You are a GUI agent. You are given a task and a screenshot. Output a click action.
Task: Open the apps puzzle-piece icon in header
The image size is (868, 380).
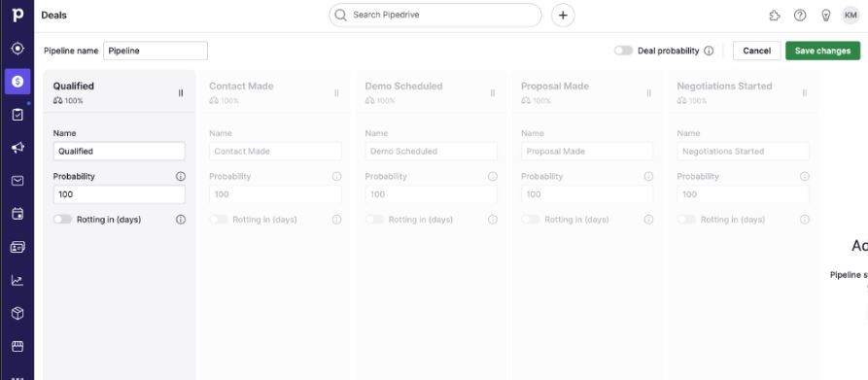[x=775, y=16]
